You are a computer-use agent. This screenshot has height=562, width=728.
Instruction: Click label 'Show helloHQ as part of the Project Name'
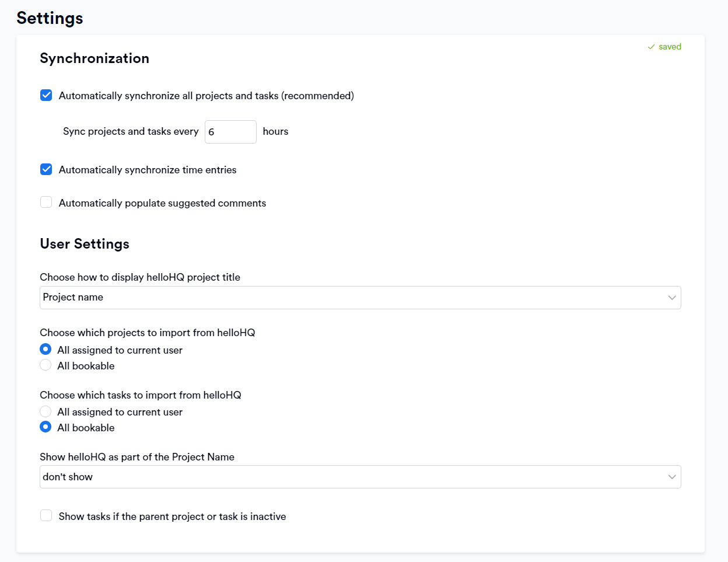pos(137,457)
